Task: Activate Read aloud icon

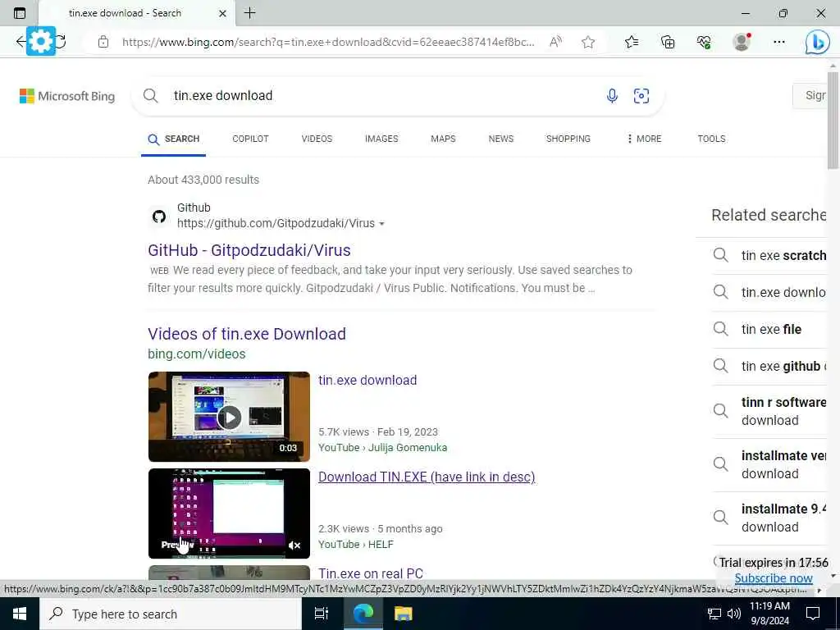Action: pyautogui.click(x=555, y=42)
